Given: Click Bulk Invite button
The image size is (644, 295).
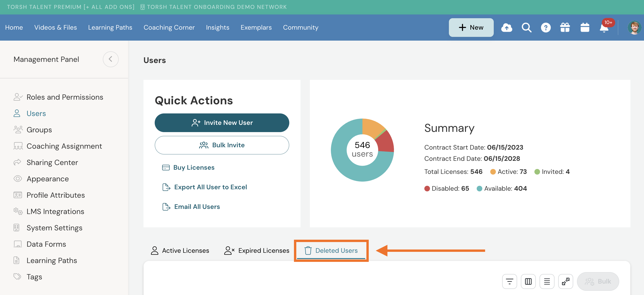Looking at the screenshot, I should click(222, 145).
